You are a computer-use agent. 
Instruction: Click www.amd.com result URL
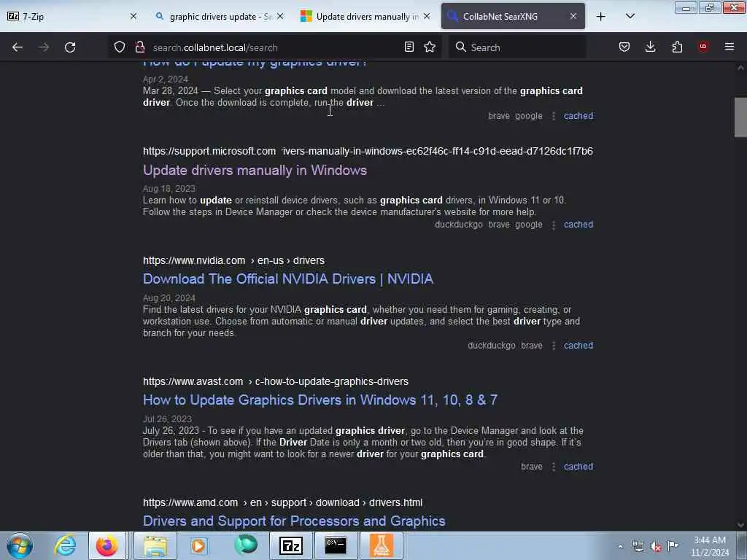282,502
